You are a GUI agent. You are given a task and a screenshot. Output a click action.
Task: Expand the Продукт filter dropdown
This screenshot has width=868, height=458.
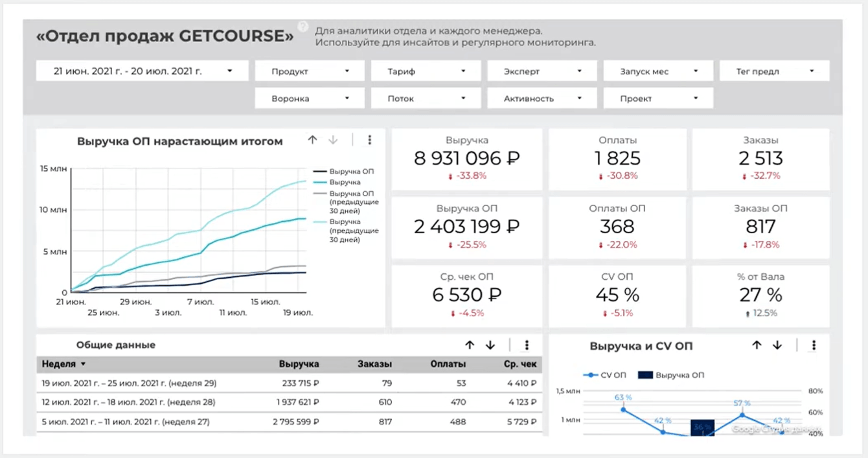pos(310,71)
